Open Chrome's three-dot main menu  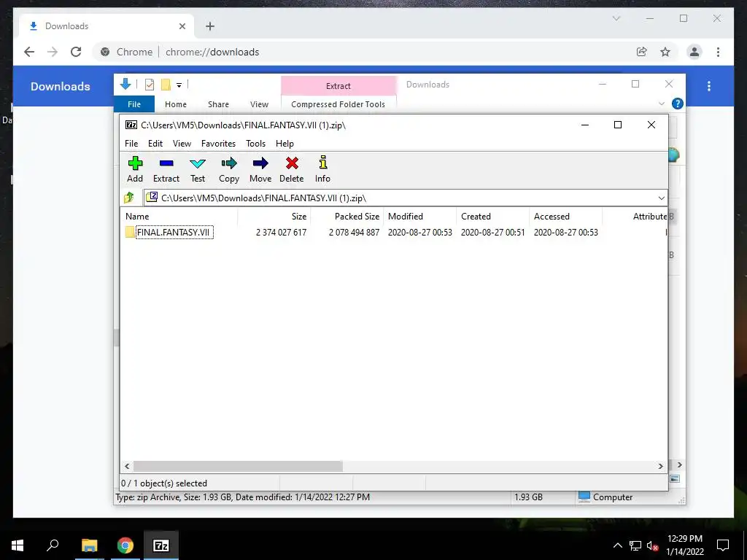click(x=718, y=52)
